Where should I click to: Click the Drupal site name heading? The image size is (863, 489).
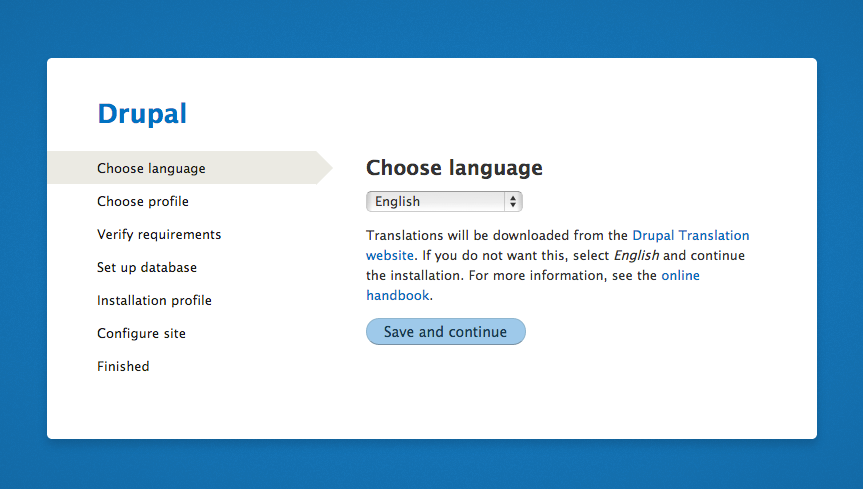point(142,114)
